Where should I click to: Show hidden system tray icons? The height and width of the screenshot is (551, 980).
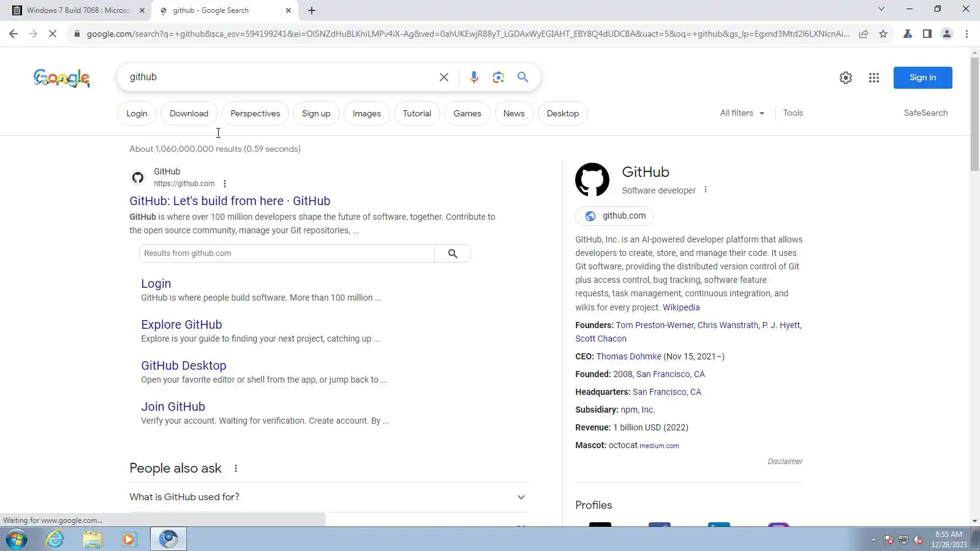[x=873, y=539]
